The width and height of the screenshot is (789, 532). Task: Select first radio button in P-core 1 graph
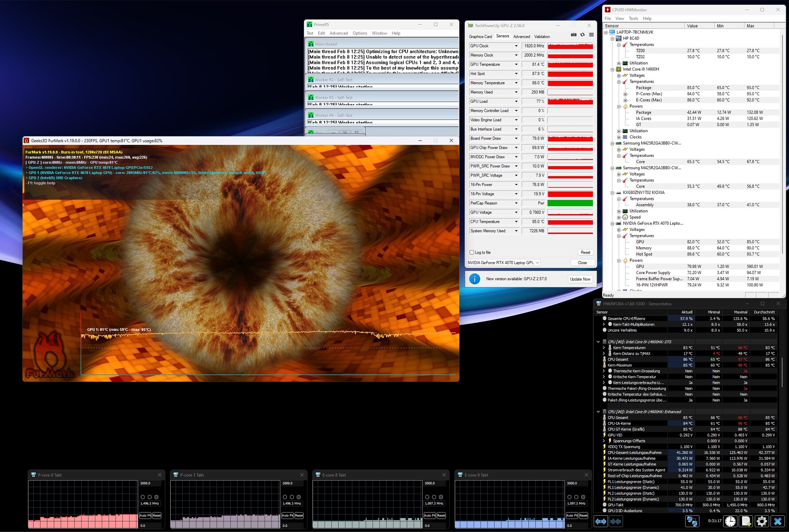[x=285, y=497]
